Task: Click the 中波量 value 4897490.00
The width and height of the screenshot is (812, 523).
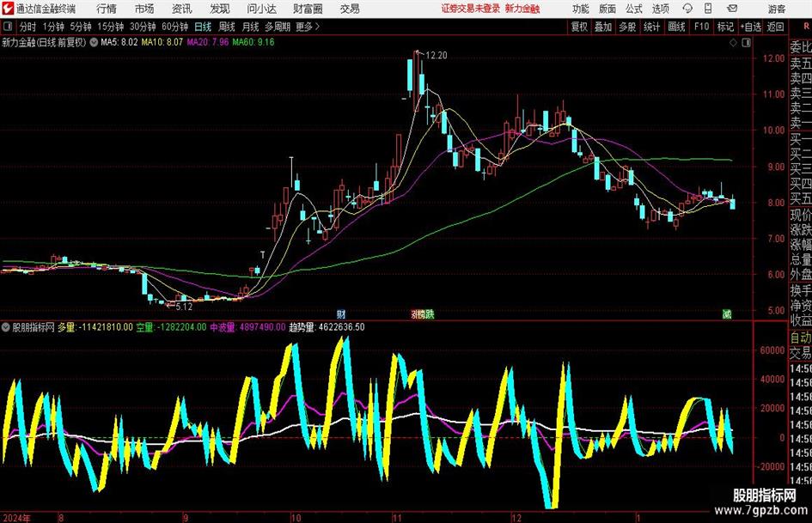Action: click(x=262, y=327)
